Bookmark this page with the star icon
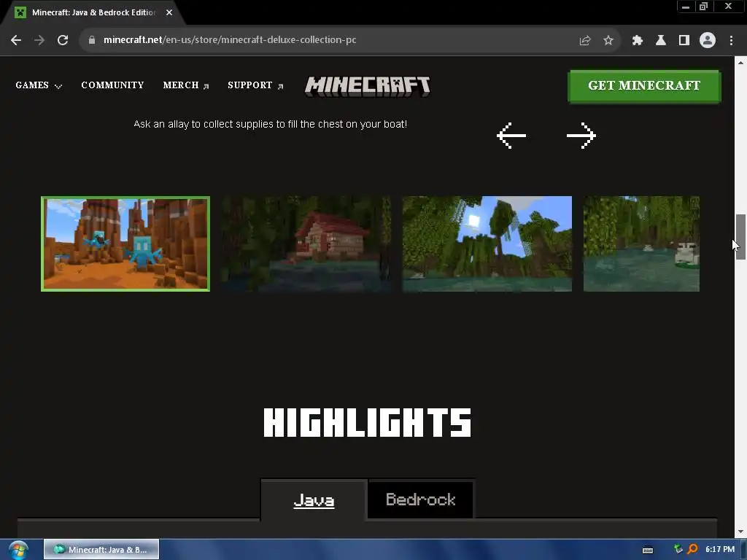The image size is (747, 560). click(x=608, y=40)
